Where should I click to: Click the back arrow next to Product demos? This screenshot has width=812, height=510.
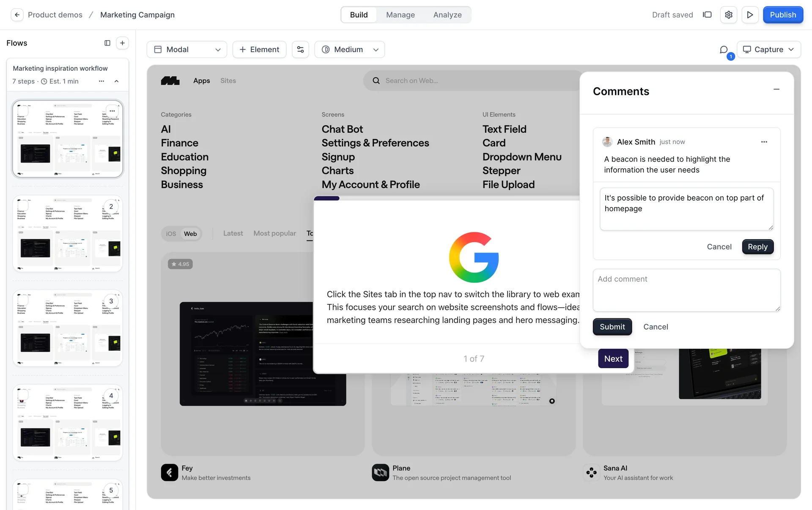17,15
